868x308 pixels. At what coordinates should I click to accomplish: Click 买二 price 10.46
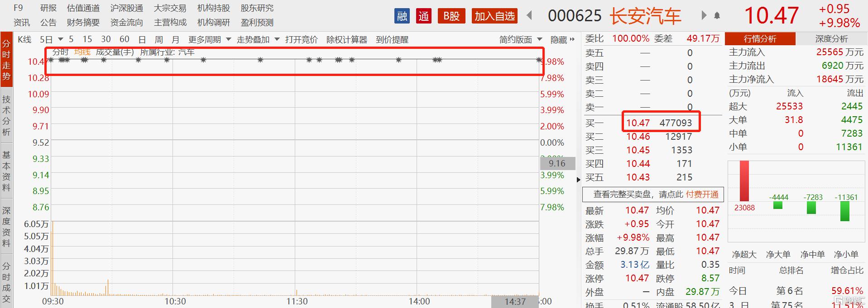point(638,137)
